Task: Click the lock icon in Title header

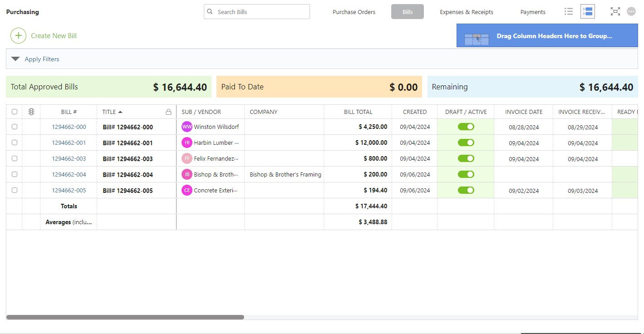Action: pos(168,112)
